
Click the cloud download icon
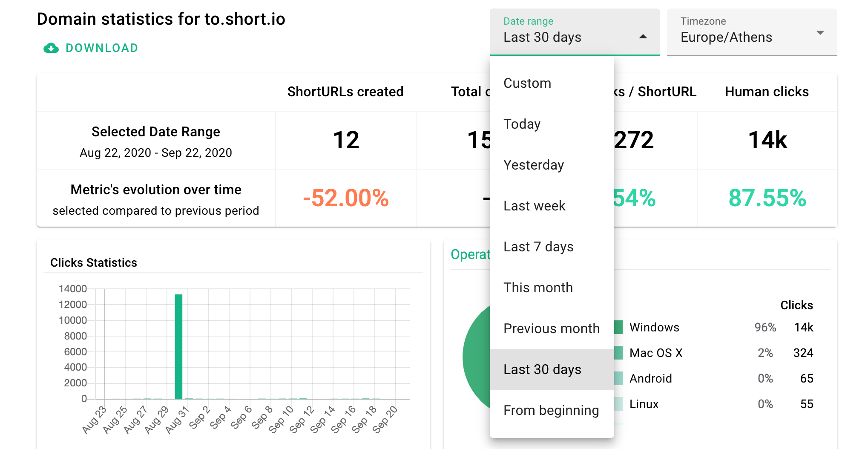click(51, 48)
